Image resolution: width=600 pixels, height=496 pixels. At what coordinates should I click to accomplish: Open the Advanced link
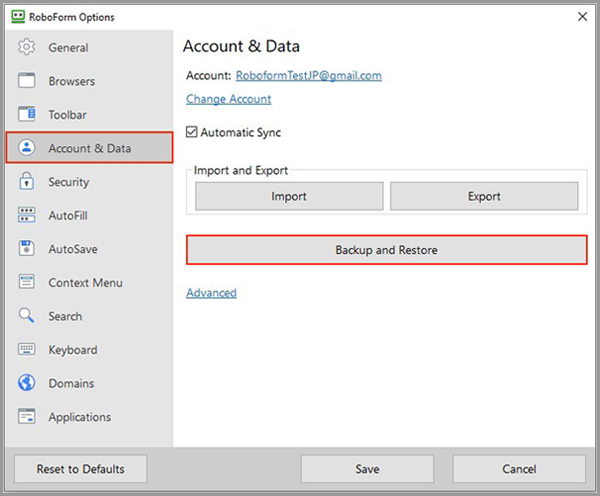tap(211, 293)
